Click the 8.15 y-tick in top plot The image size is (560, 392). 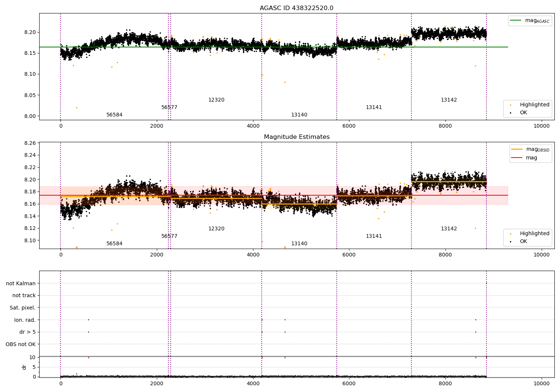tap(30, 53)
